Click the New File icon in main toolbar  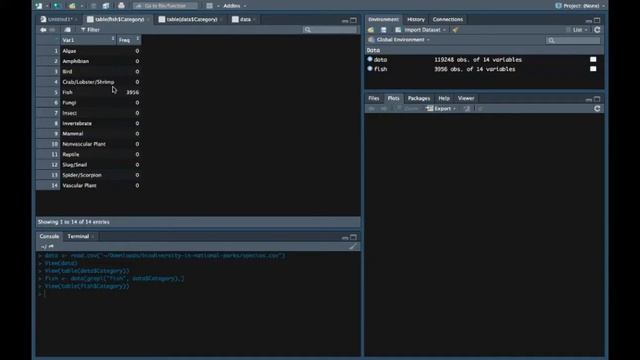pyautogui.click(x=39, y=6)
